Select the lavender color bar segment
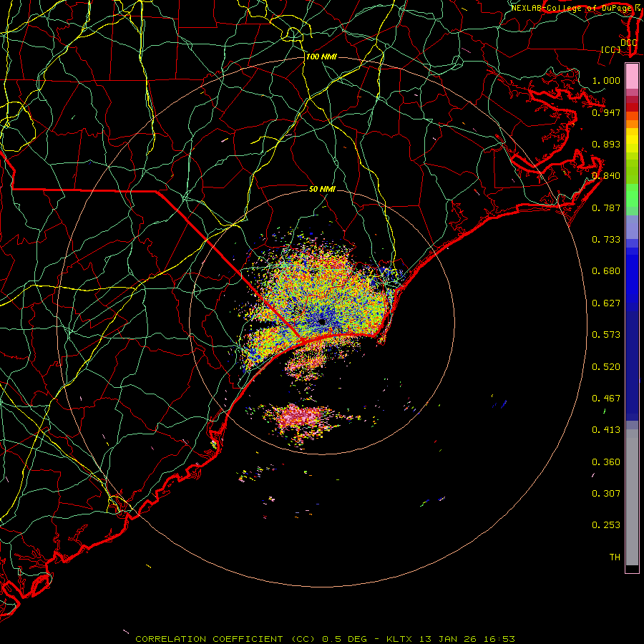This screenshot has width=644, height=644. pos(632,227)
